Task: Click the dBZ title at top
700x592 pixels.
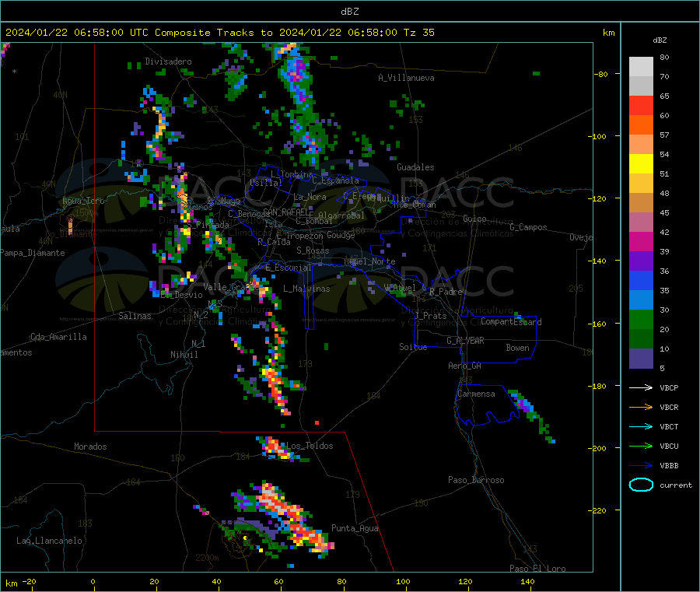Action: (x=349, y=11)
